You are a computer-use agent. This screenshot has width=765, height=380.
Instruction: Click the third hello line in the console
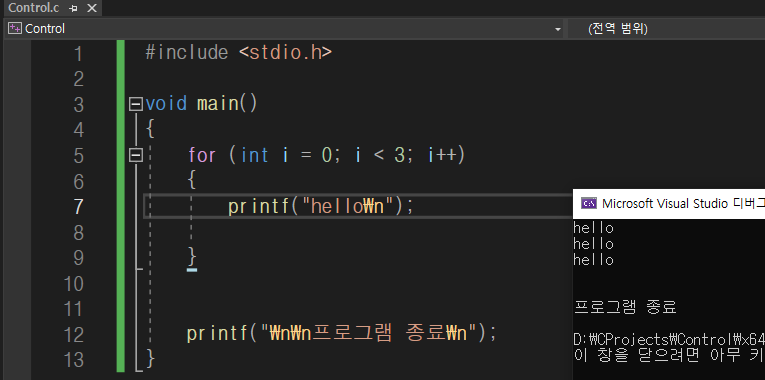(x=593, y=260)
